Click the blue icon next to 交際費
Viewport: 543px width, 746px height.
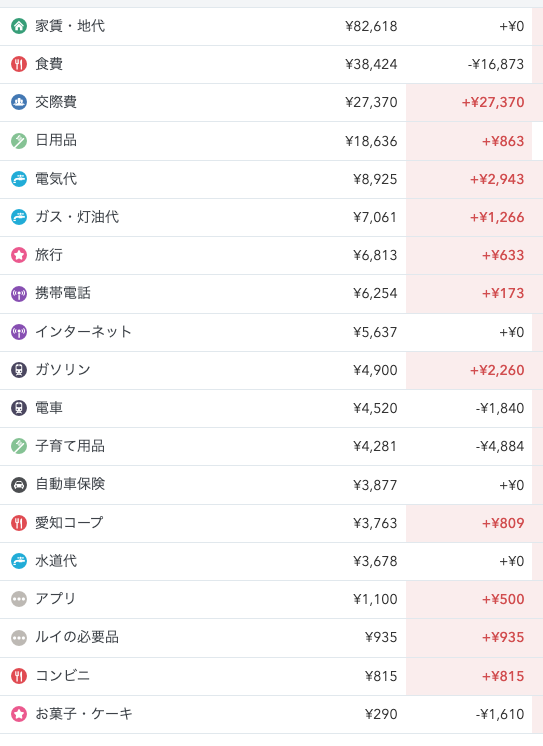pyautogui.click(x=19, y=102)
